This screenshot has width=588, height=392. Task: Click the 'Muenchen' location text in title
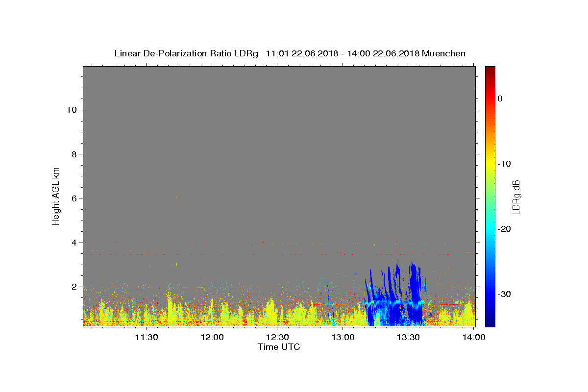coord(443,53)
